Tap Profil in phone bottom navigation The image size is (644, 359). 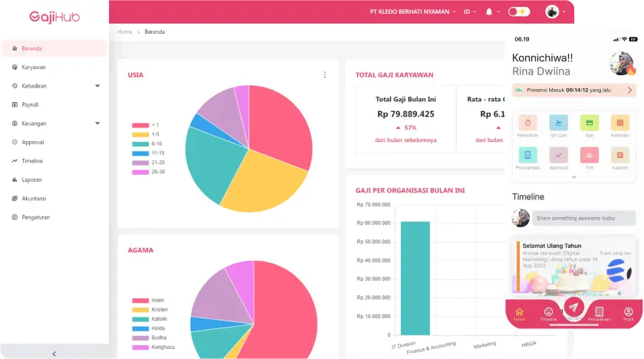[x=629, y=314]
